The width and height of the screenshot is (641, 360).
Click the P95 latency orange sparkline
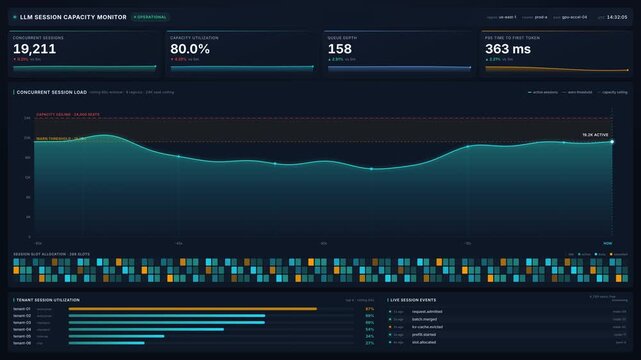point(557,69)
